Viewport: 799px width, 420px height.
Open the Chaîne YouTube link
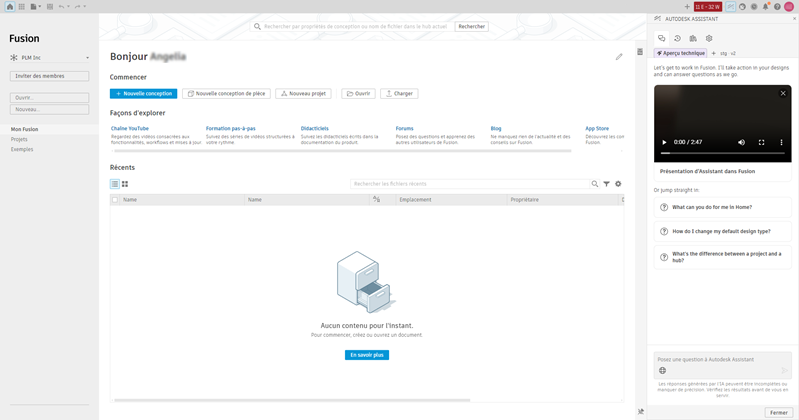pyautogui.click(x=130, y=128)
